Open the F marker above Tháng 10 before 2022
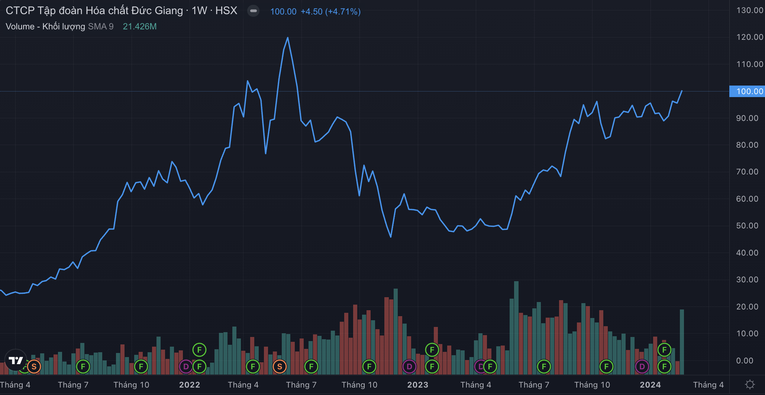The image size is (765, 395). tap(141, 366)
